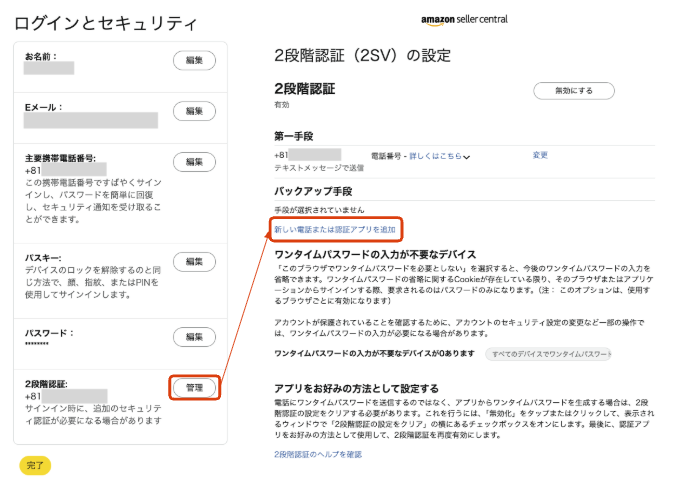Select the 2段階認証（2SV）の設定 heading
This screenshot has height=486, width=676.
[x=363, y=56]
